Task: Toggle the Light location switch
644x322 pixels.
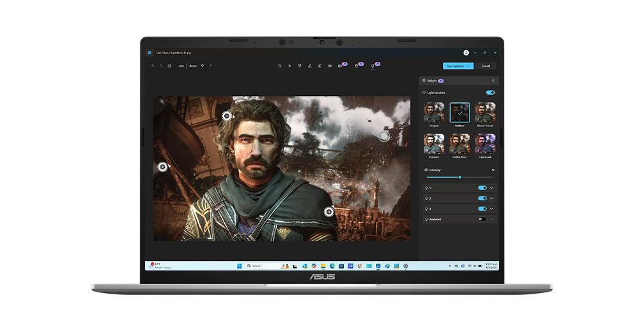Action: click(x=490, y=93)
